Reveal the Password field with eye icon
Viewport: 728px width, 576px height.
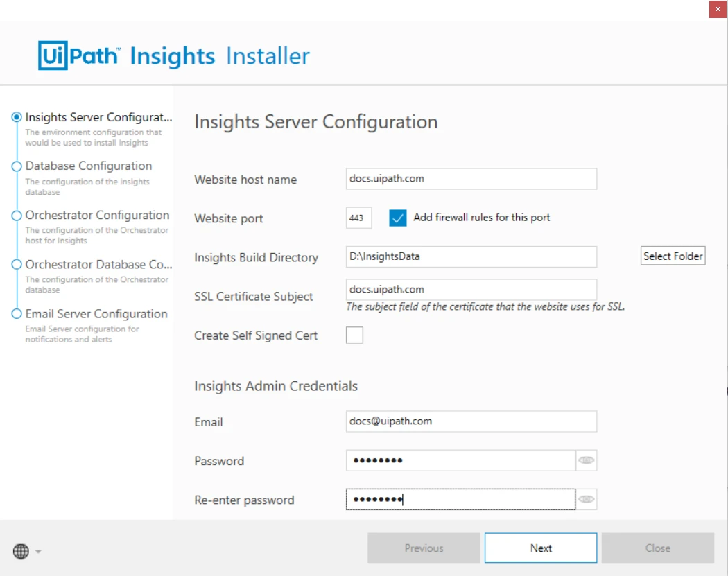coord(587,460)
